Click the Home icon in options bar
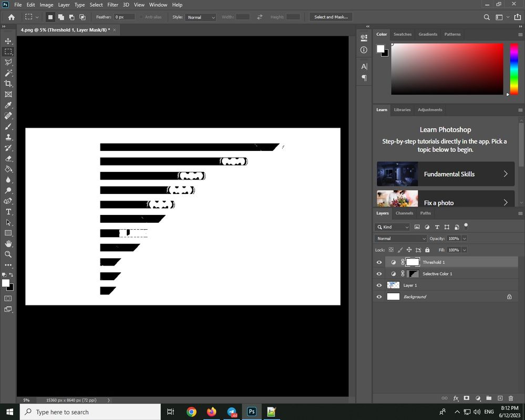This screenshot has height=420, width=525. point(12,17)
